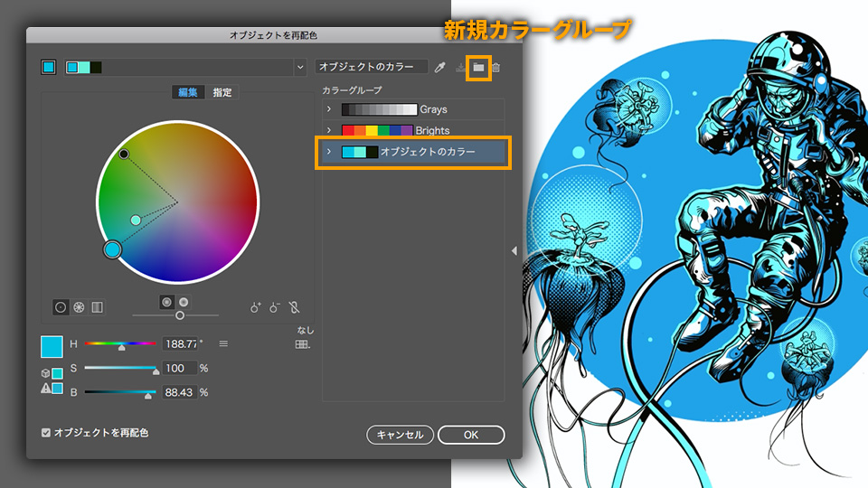868x488 pixels.
Task: Show saturation and hue on wheel
Action: pos(166,302)
